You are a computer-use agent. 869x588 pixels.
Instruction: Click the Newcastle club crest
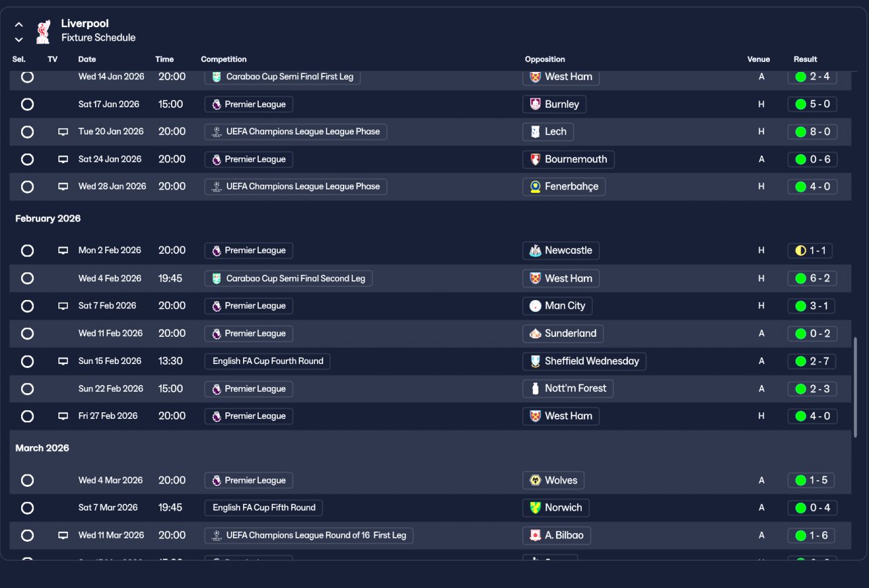[x=536, y=251]
